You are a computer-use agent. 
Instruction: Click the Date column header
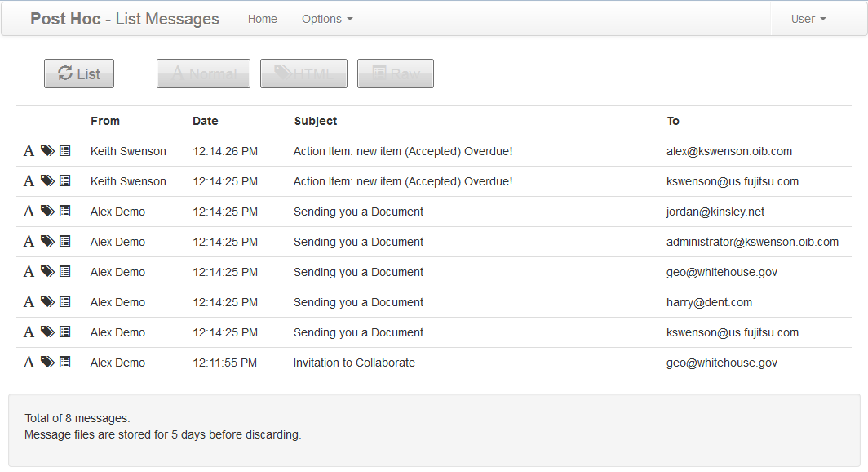(x=206, y=121)
